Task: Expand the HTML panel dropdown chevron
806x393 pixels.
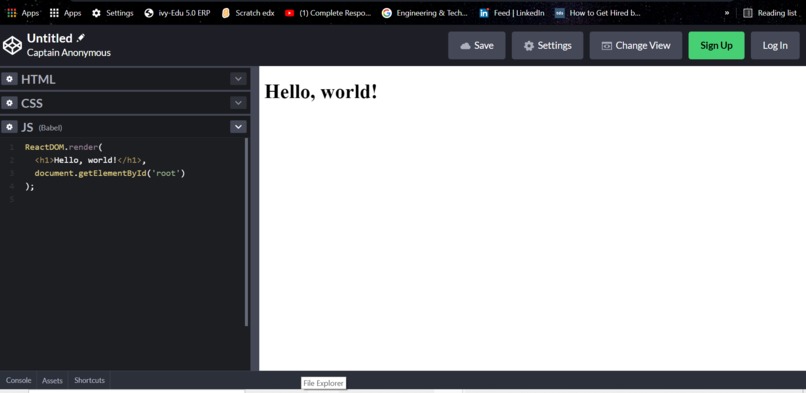Action: (x=238, y=79)
